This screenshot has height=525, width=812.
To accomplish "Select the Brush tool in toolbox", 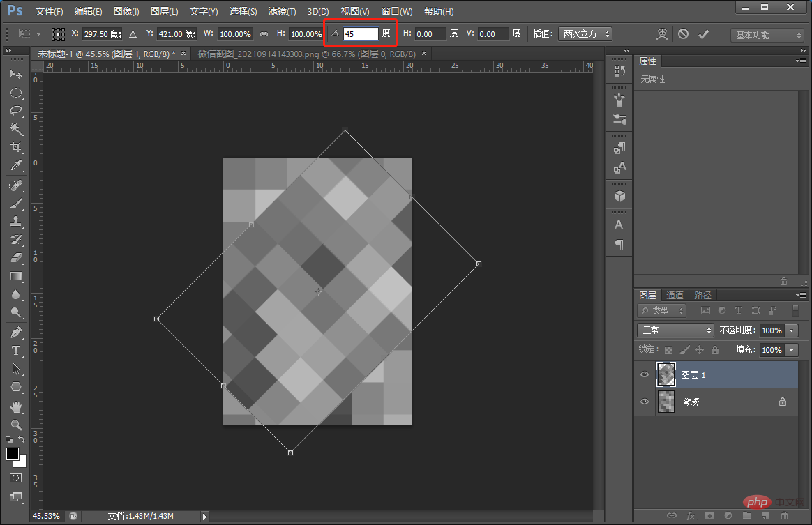I will tap(16, 204).
